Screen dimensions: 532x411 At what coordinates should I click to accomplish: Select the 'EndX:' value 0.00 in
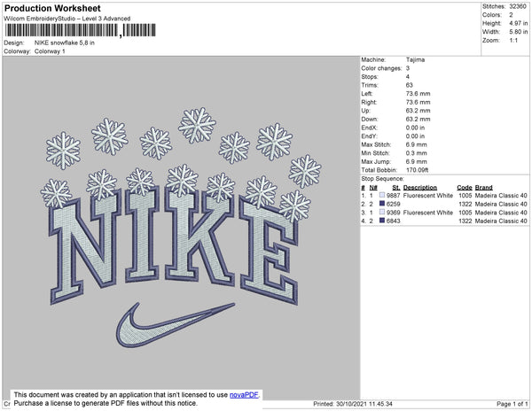pyautogui.click(x=415, y=128)
